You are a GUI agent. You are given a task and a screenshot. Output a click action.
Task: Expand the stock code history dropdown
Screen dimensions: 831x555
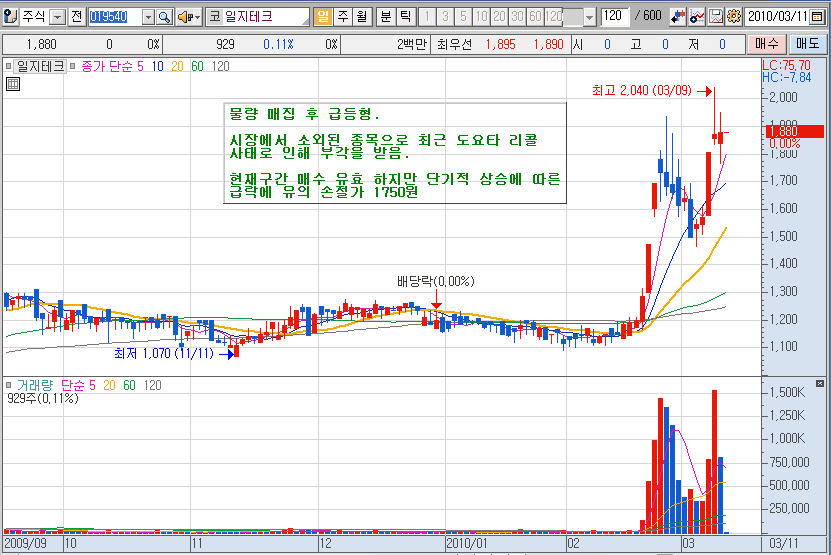click(x=149, y=17)
